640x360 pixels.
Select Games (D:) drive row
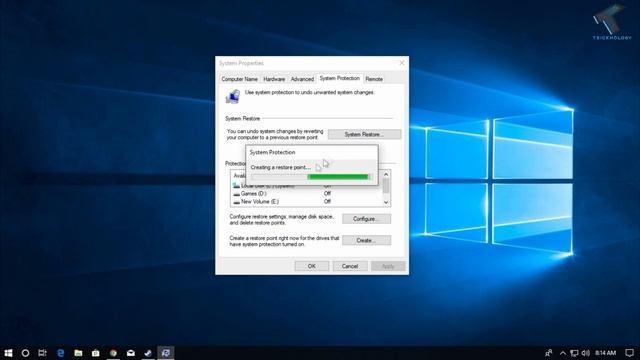click(x=307, y=194)
